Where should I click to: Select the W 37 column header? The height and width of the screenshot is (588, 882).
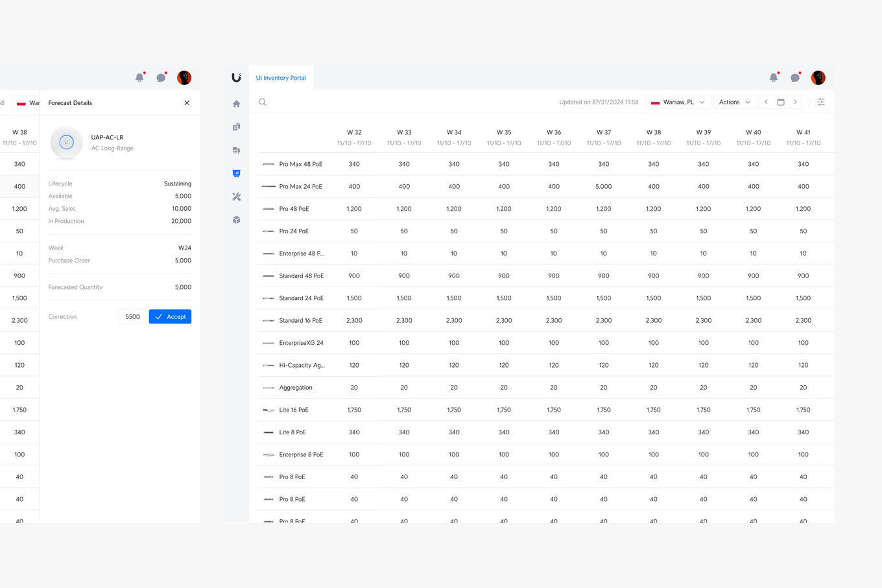click(604, 137)
